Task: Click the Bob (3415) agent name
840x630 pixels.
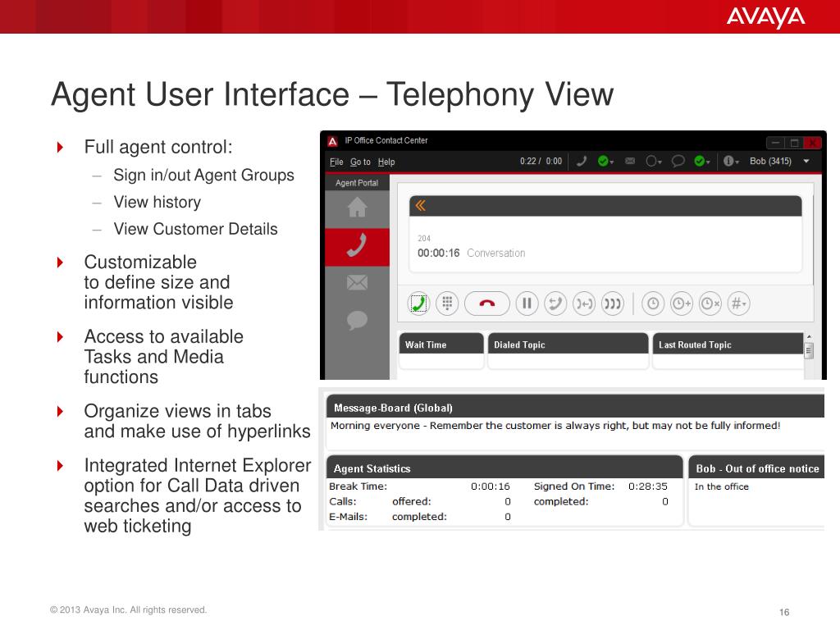Action: [x=770, y=162]
